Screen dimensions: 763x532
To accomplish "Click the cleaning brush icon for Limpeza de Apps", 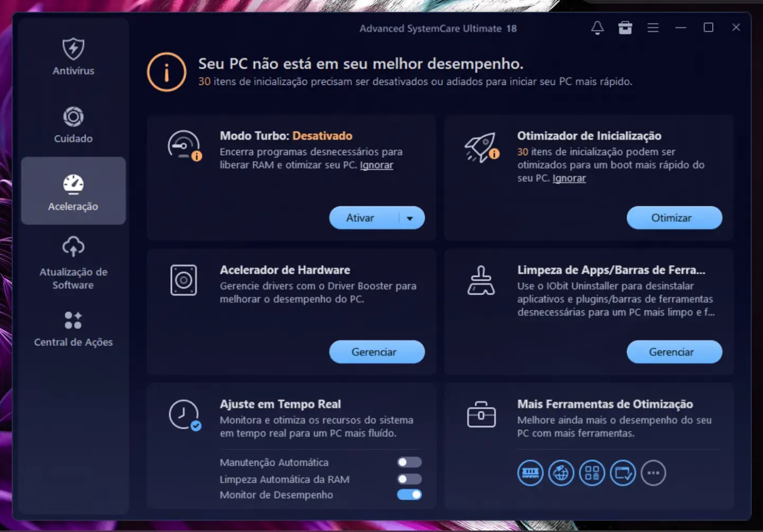I will click(481, 280).
